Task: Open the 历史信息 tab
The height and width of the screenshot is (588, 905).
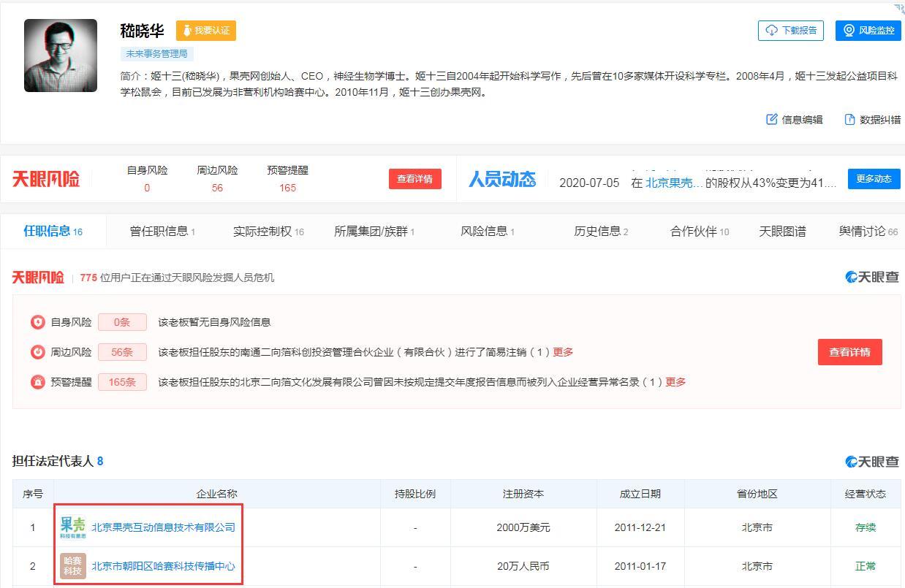Action: point(601,232)
